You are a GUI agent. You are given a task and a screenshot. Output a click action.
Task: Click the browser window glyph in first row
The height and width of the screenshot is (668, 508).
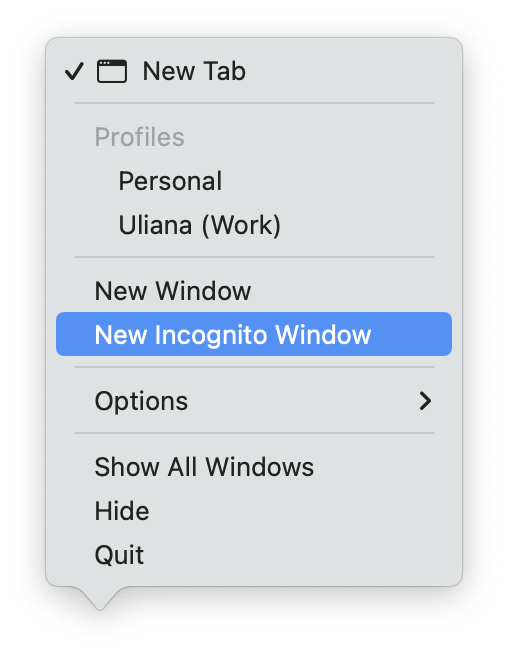click(112, 71)
